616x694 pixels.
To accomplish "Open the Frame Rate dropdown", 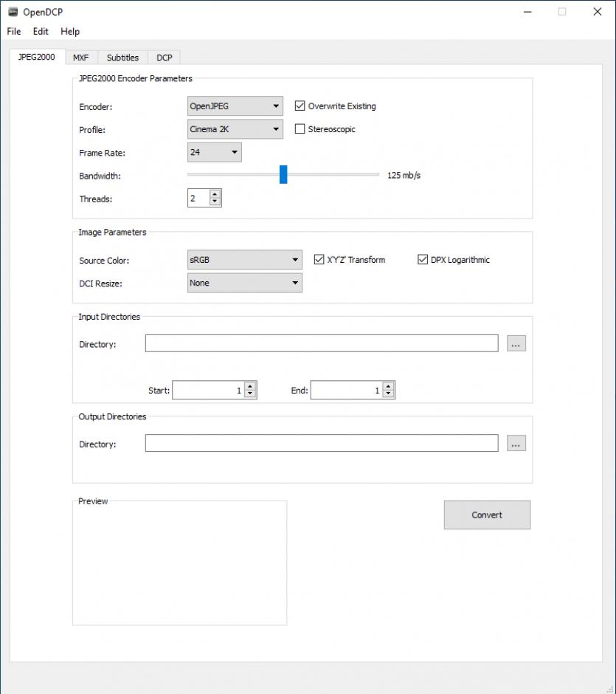I will (x=215, y=152).
